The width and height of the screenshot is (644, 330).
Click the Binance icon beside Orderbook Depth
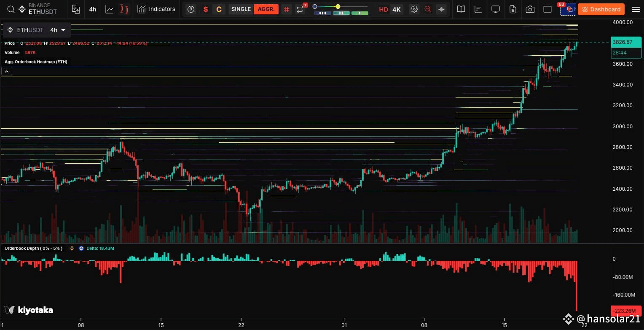tap(72, 248)
